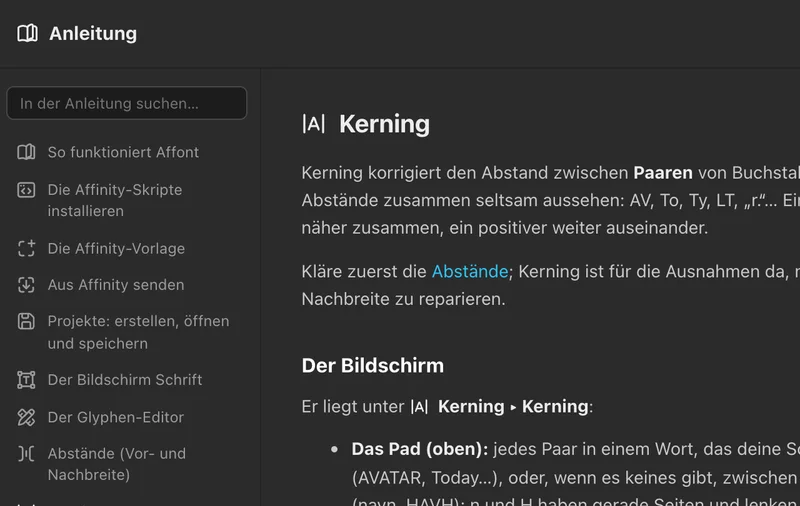The height and width of the screenshot is (506, 800).
Task: Focus the 'In der Anleitung suchen...' search field
Action: [127, 103]
